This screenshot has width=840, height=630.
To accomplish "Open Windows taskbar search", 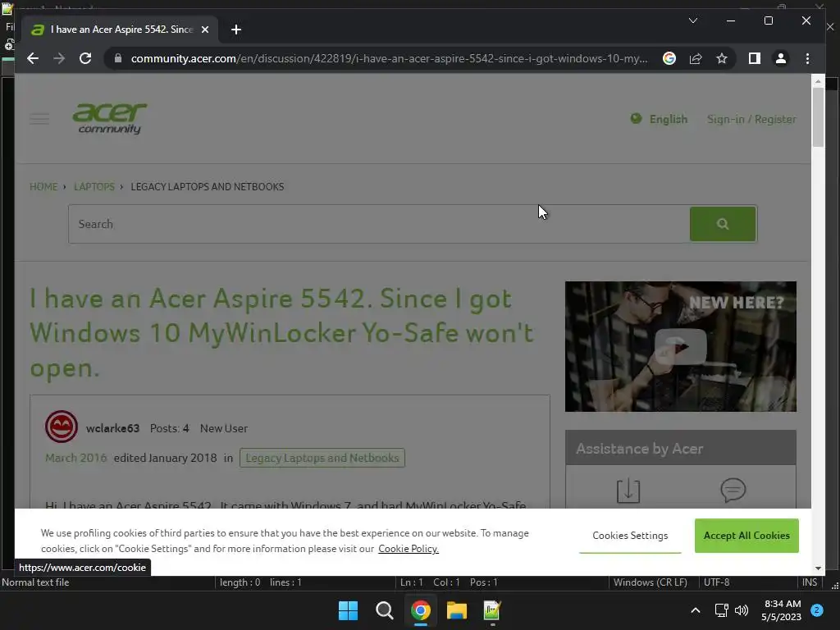I will pyautogui.click(x=384, y=610).
